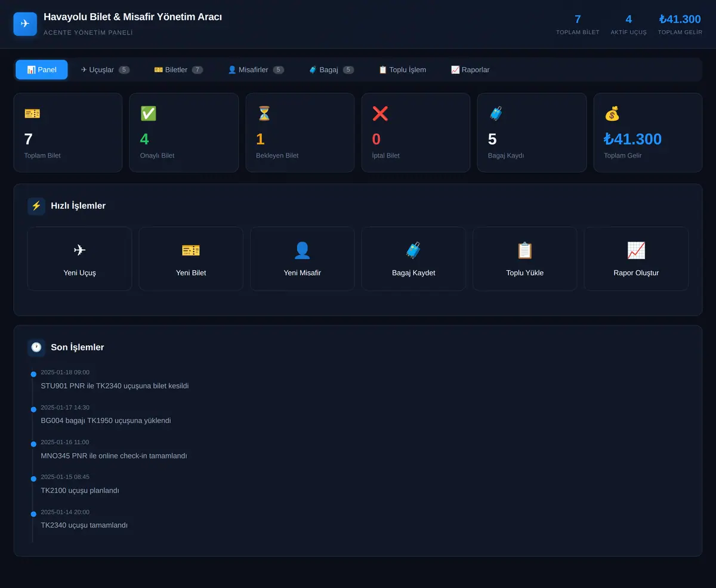The image size is (716, 588).
Task: Click the 2025-01-17 14:30 timeline marker dot
Action: coord(33,409)
